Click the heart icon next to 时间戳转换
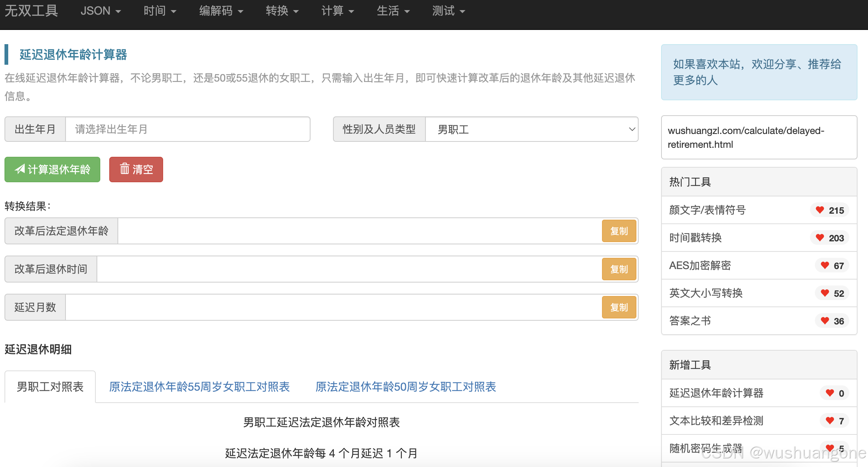868x467 pixels. tap(820, 238)
